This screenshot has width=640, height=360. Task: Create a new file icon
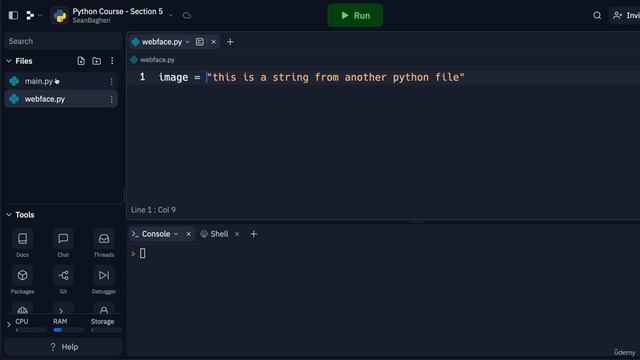(81, 61)
